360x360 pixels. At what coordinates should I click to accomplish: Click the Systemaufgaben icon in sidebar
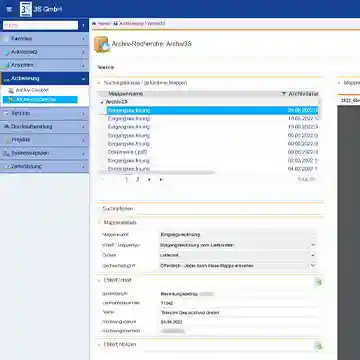click(6, 153)
